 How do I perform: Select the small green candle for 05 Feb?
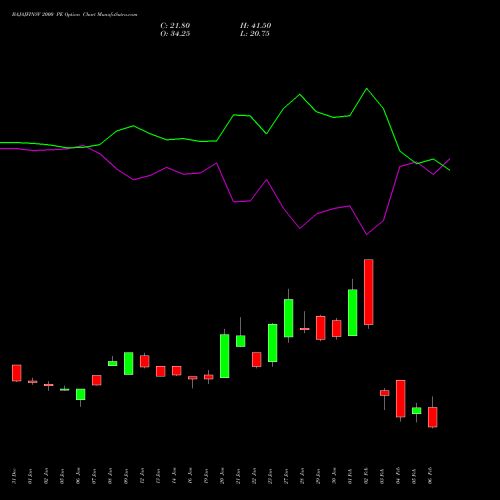[417, 411]
